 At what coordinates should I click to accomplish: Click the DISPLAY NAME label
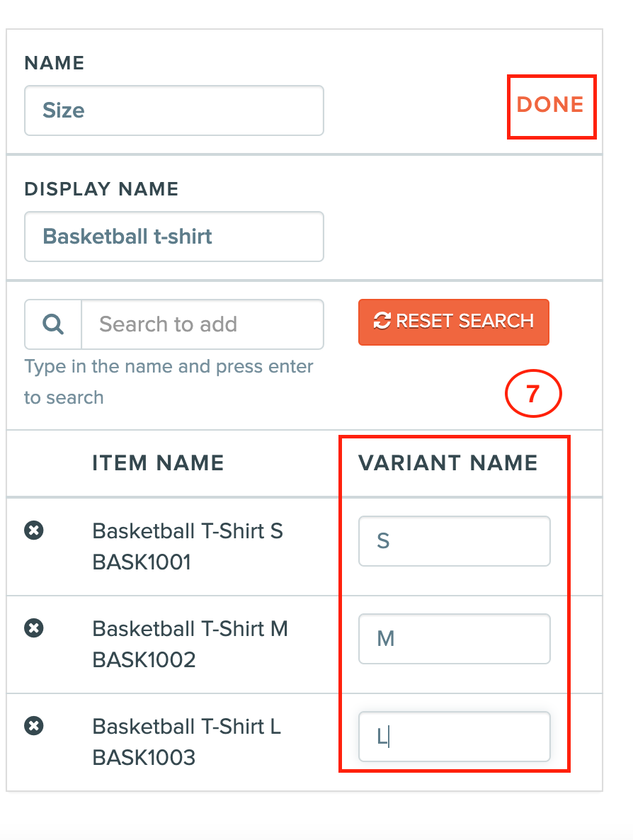101,189
